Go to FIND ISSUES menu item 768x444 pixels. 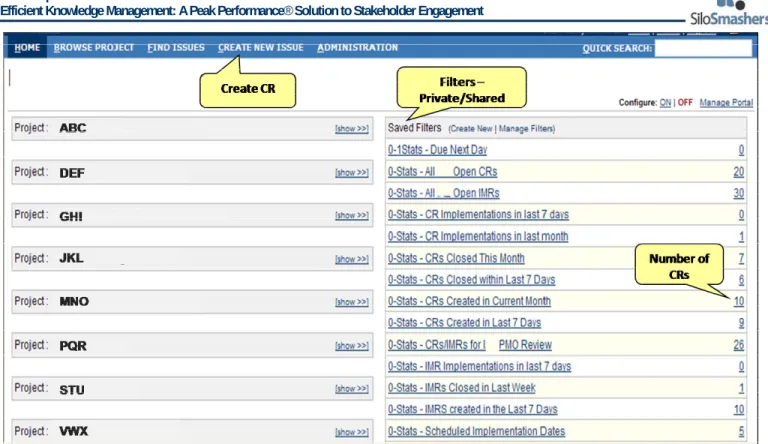(176, 48)
